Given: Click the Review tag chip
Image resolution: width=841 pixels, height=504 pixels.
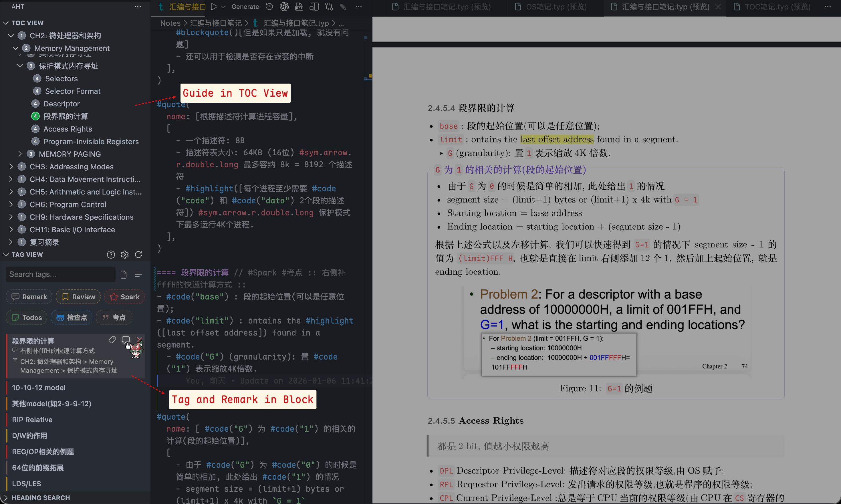Looking at the screenshot, I should [x=78, y=297].
